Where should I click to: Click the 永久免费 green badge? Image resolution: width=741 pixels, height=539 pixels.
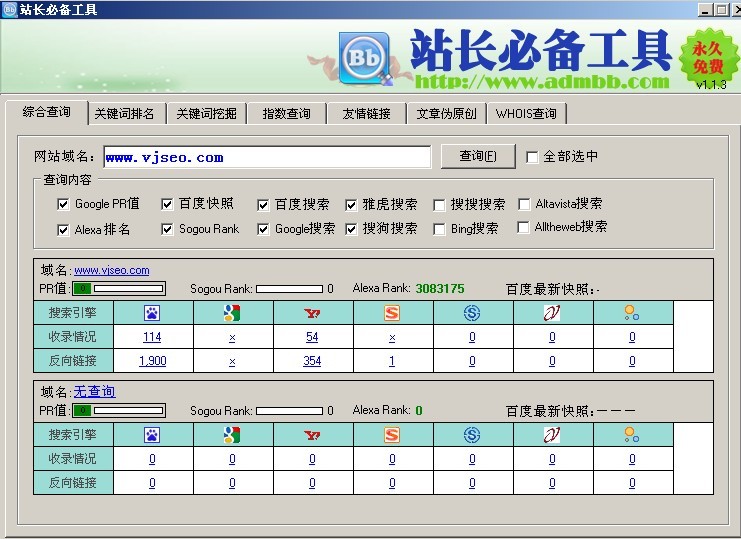click(x=708, y=58)
